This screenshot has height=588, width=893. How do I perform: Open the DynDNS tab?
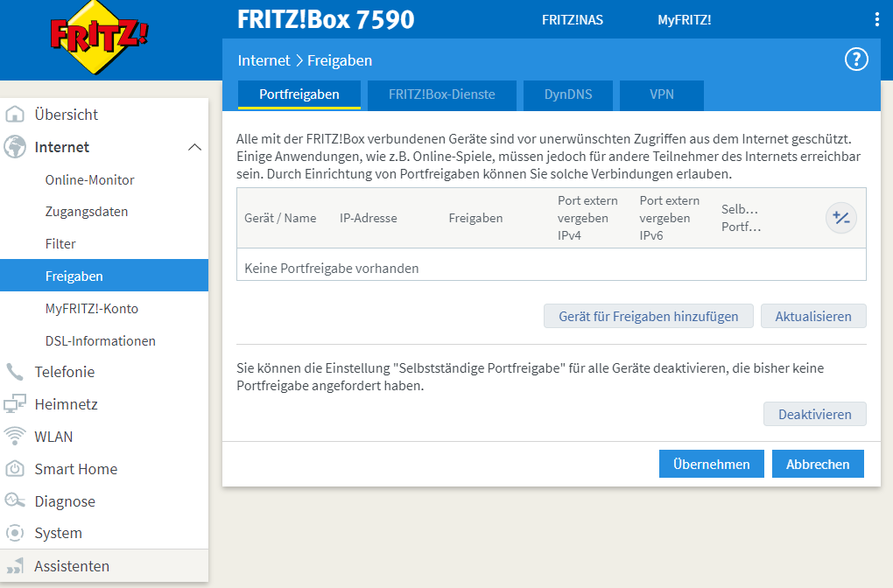coord(568,94)
